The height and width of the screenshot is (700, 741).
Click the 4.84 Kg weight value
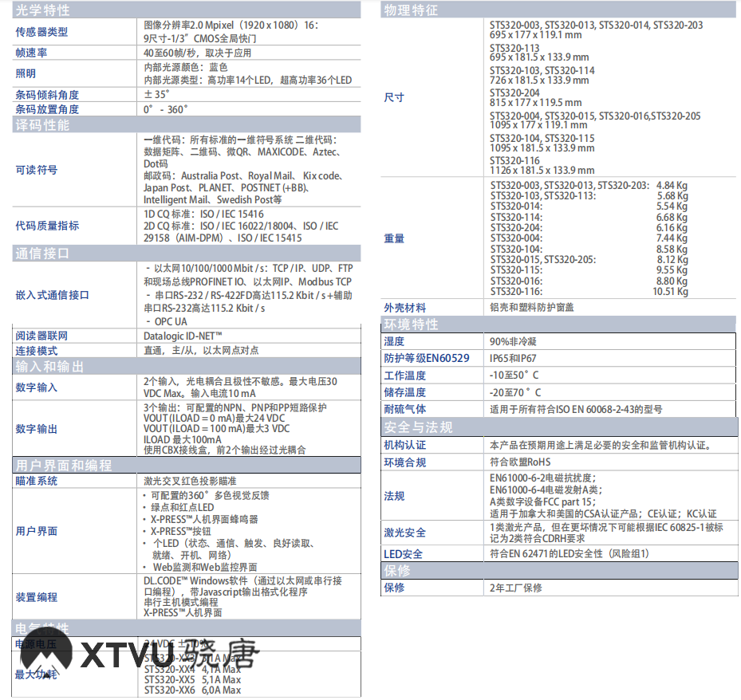click(x=672, y=186)
